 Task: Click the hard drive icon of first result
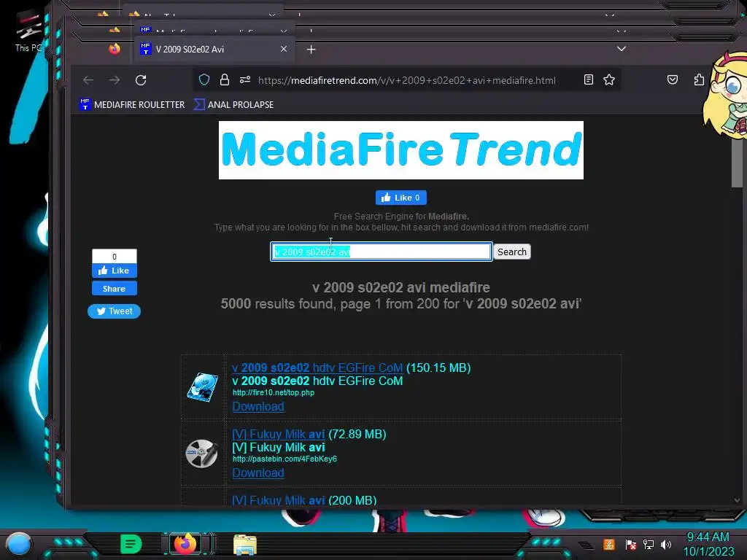click(203, 387)
